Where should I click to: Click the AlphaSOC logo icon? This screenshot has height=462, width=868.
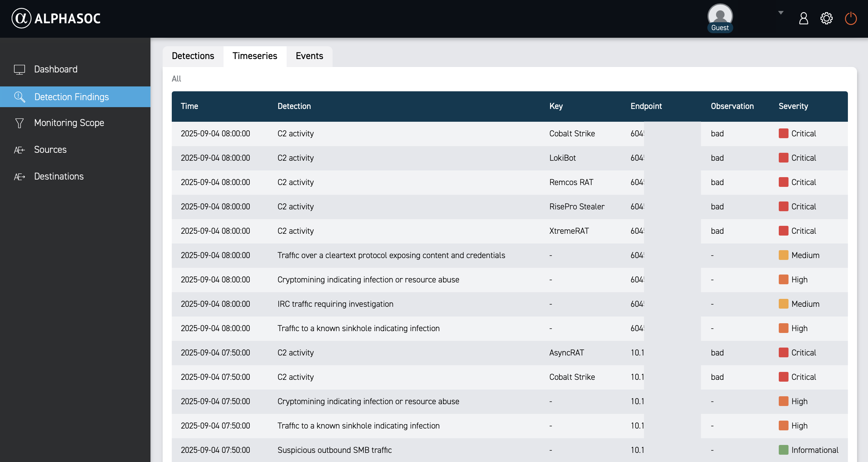click(x=22, y=18)
